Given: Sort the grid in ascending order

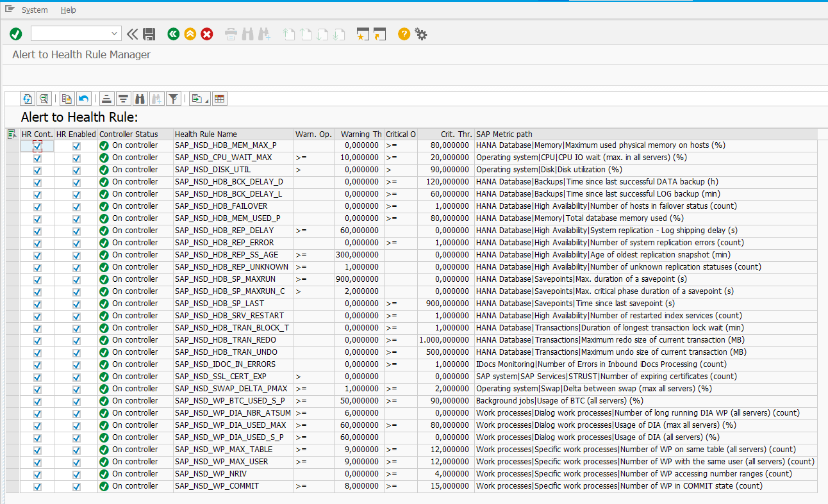Looking at the screenshot, I should pyautogui.click(x=106, y=99).
